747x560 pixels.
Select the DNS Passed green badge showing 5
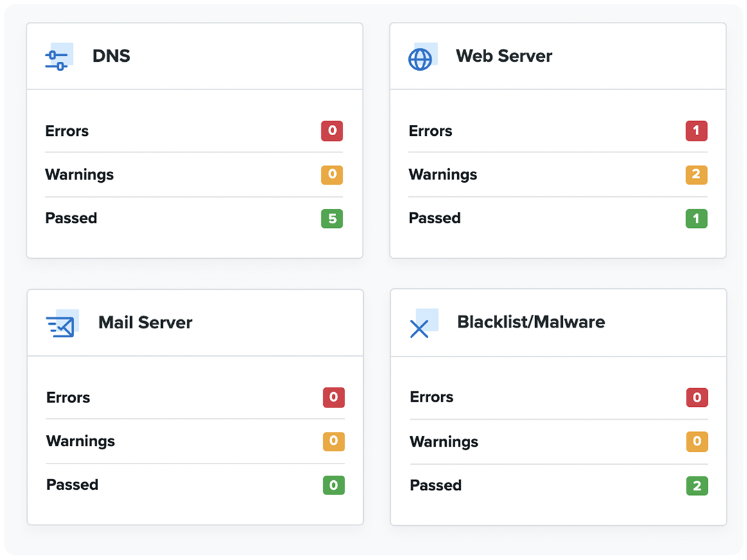tap(332, 219)
